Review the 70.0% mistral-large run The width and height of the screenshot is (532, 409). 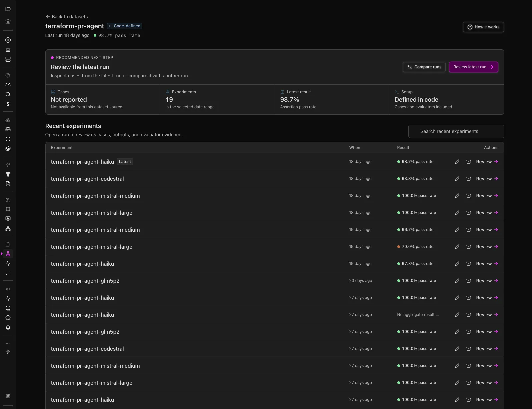point(487,247)
